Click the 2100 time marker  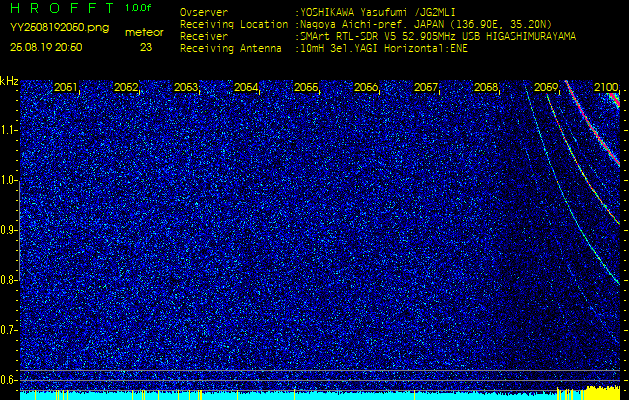pos(606,87)
